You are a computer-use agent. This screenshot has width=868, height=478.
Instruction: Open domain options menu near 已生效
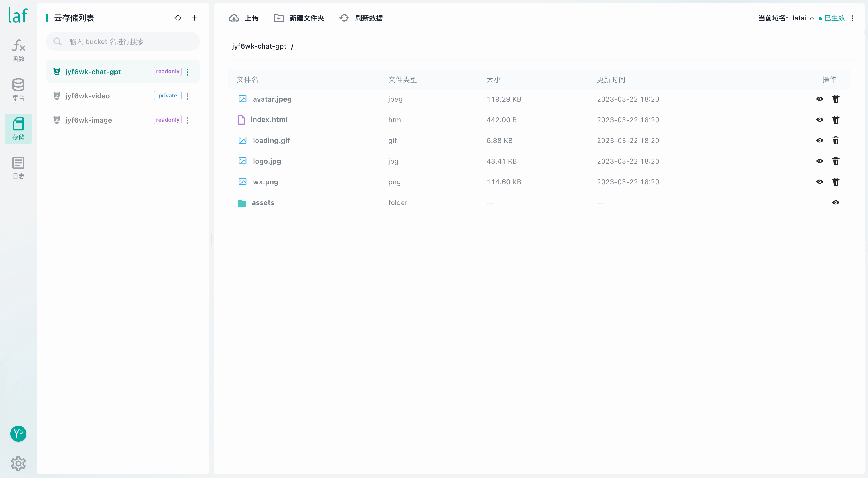852,18
